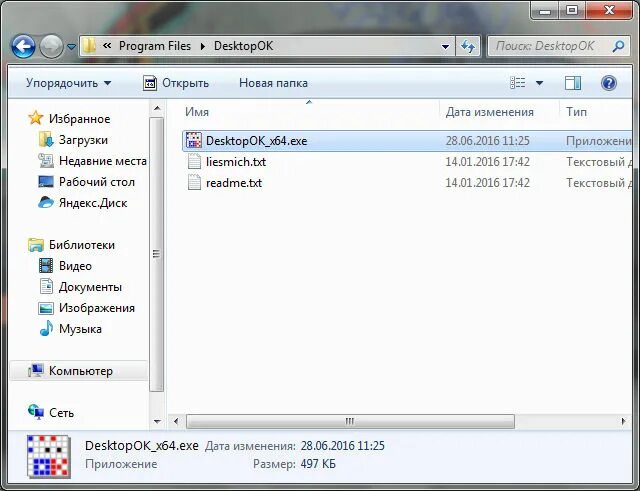Image resolution: width=640 pixels, height=491 pixels.
Task: Click the large DesktopOK icon in details pane
Action: 49,456
